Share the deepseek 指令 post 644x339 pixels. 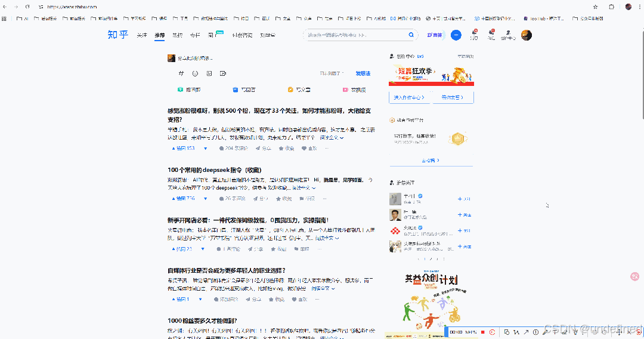tap(261, 199)
